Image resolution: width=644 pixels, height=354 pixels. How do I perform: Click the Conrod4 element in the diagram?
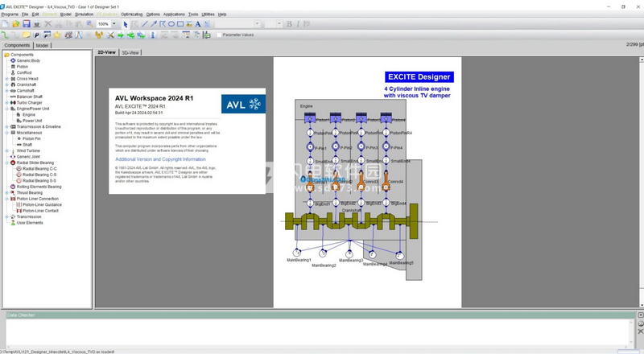click(x=386, y=181)
